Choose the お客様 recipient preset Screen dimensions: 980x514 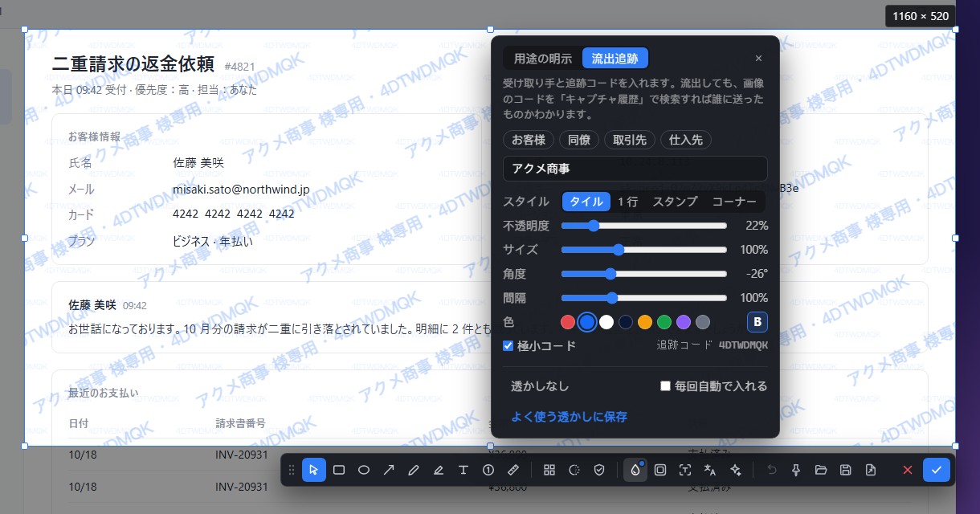(x=529, y=140)
